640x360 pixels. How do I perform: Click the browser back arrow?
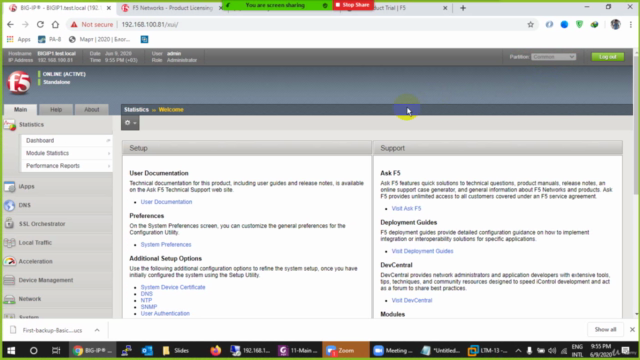point(10,24)
